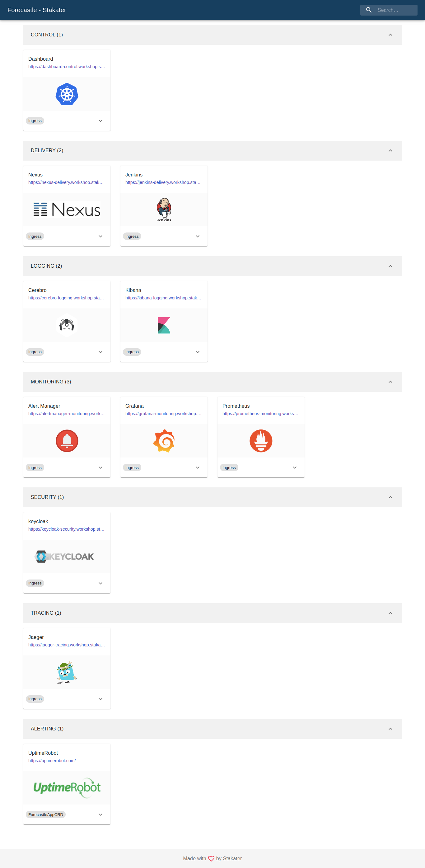
Task: Click the LOGGING (2) header label
Action: point(46,266)
